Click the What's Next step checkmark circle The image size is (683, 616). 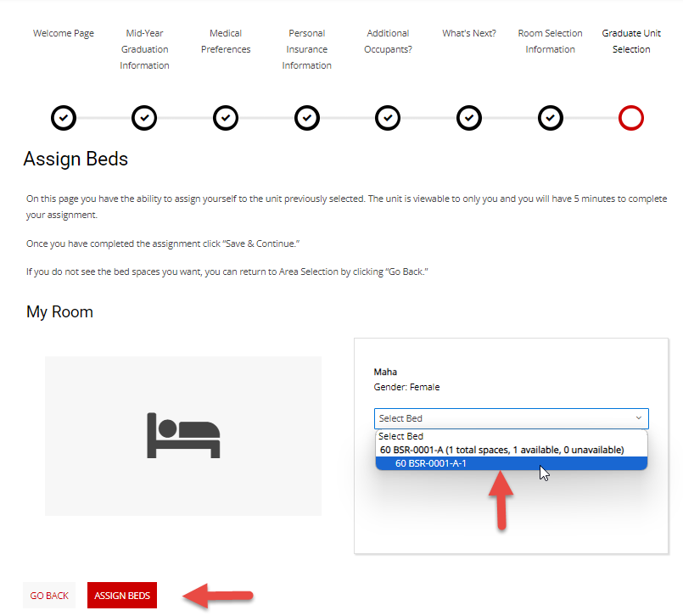[x=469, y=118]
